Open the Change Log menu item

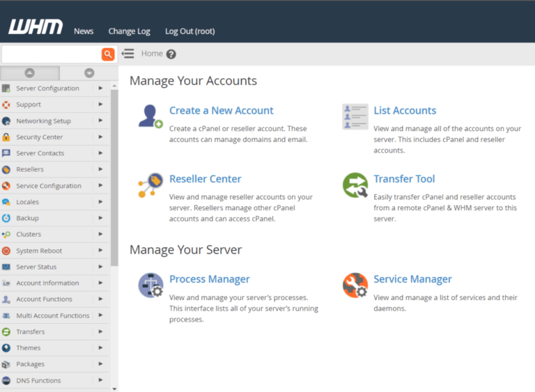tap(129, 31)
